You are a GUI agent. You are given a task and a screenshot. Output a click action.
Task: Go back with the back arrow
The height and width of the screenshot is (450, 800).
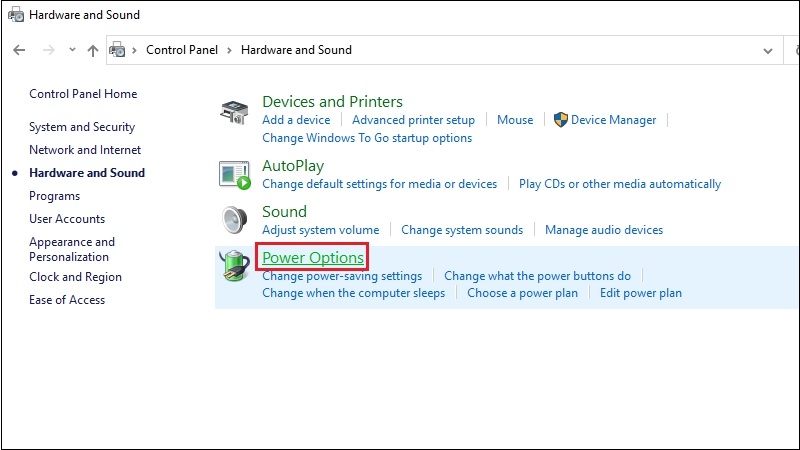pos(19,50)
